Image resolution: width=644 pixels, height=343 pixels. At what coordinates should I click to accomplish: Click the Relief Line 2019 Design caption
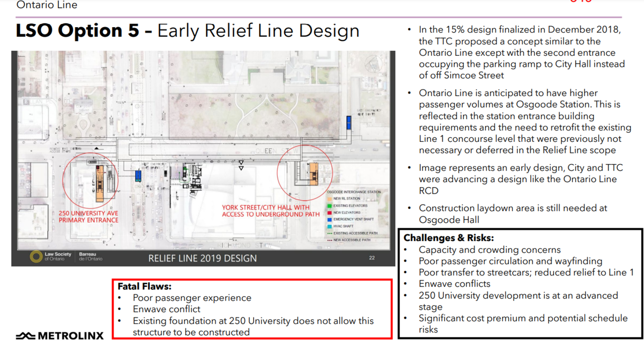click(202, 259)
